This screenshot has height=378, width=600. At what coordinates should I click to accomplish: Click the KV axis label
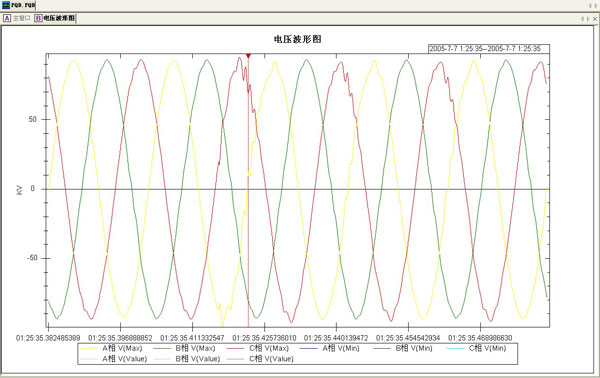point(20,190)
